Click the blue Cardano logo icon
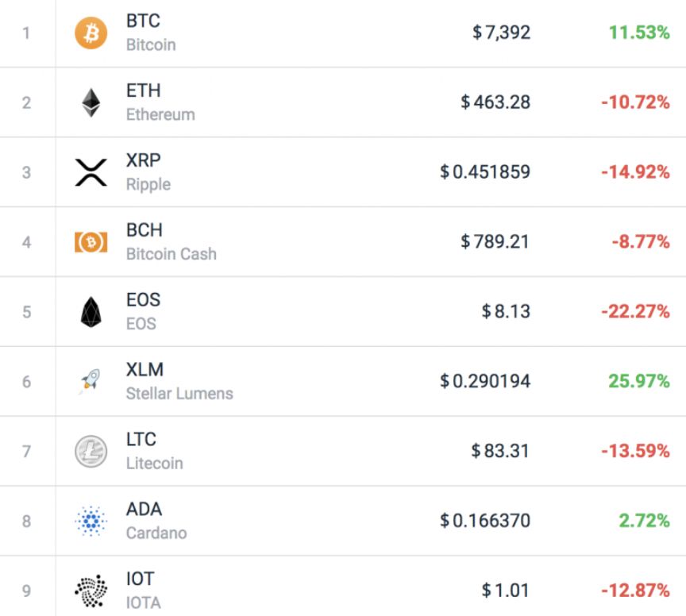The height and width of the screenshot is (616, 686). click(91, 521)
